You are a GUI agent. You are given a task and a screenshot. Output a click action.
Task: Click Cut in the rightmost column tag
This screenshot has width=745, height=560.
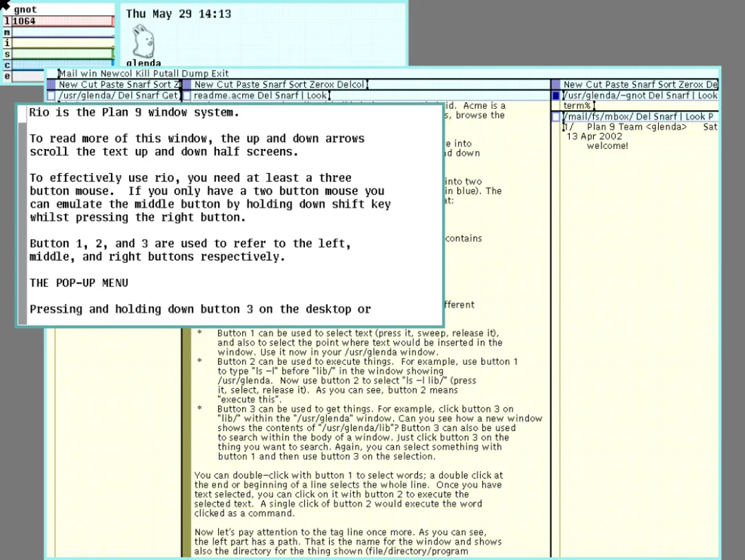594,85
